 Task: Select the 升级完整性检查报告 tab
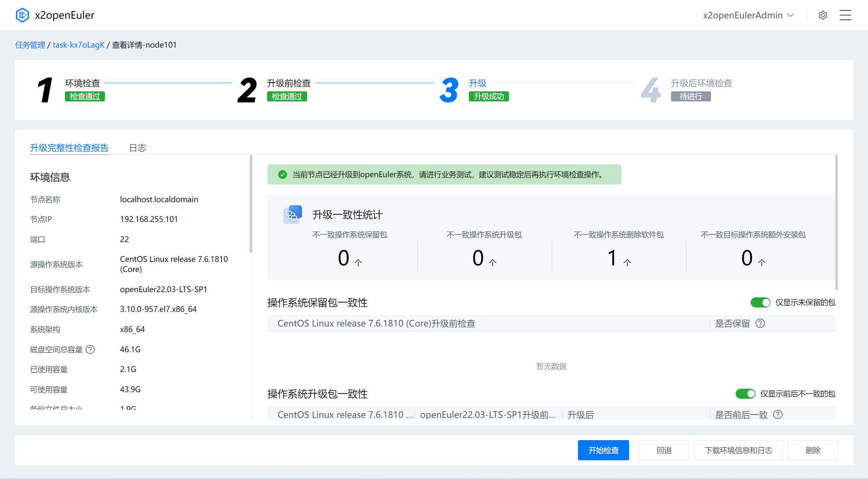[x=69, y=148]
